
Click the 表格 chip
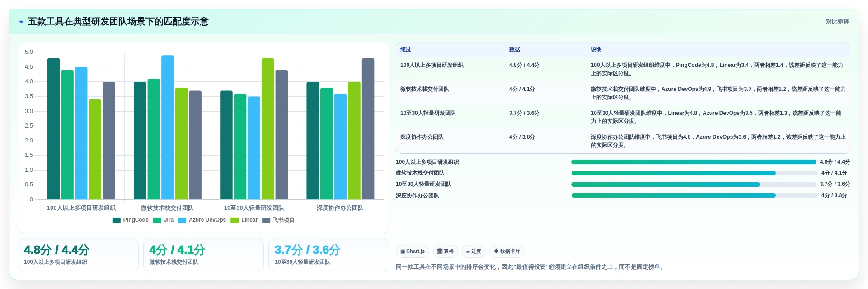[x=445, y=251]
